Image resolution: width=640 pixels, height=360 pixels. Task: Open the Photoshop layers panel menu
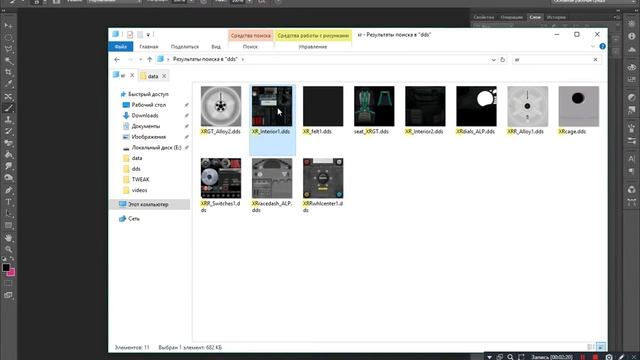(x=617, y=17)
